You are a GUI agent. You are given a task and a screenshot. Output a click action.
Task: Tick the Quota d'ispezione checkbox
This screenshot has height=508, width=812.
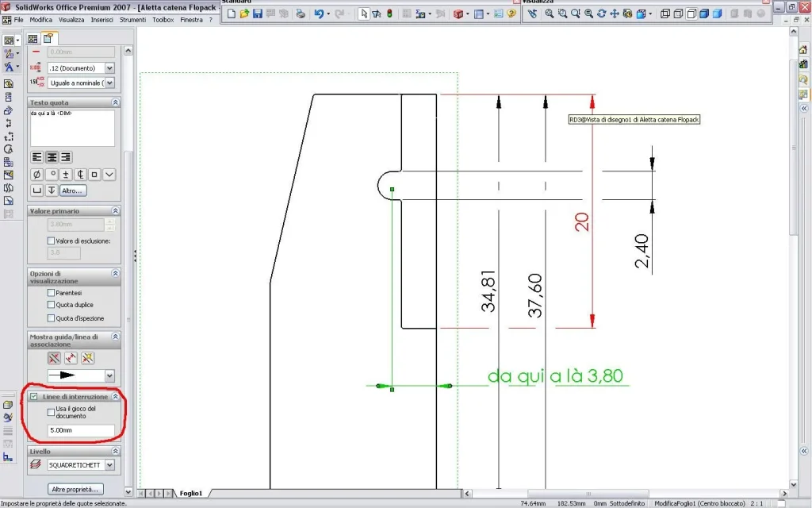pyautogui.click(x=51, y=318)
